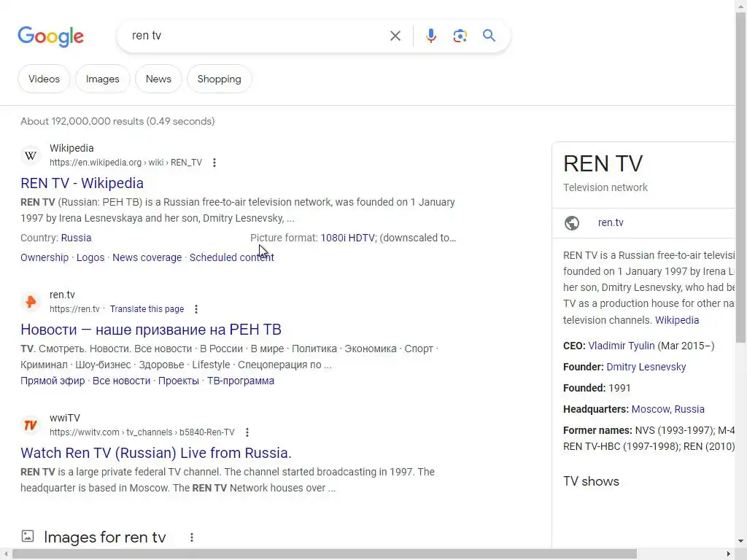Open the Прямой эфир sitelink
The image size is (747, 560).
[53, 381]
